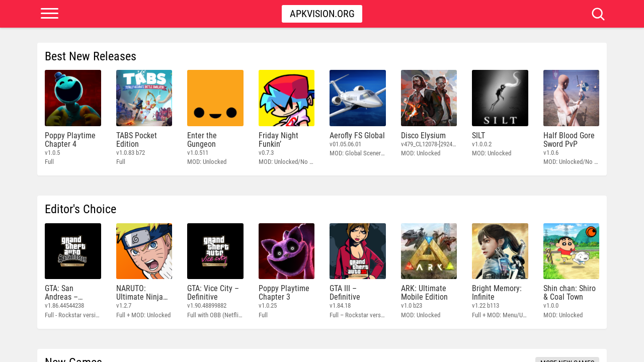Open GTA: Vice City Definitive icon

[215, 251]
